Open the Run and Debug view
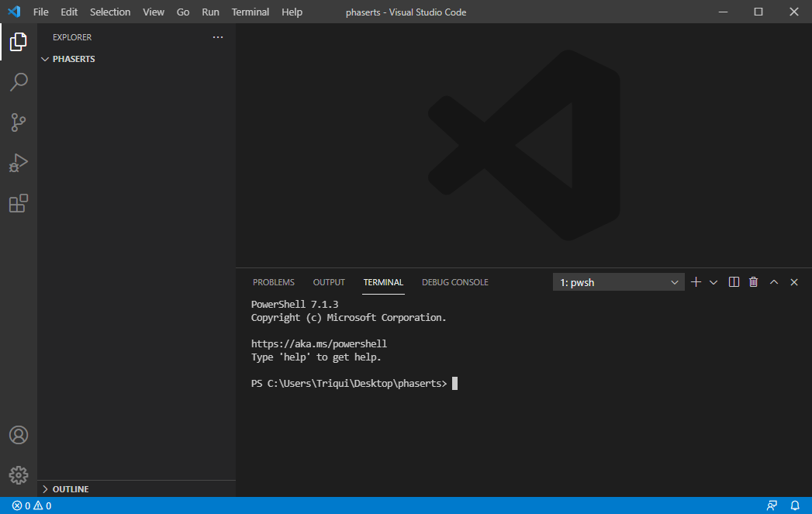The image size is (812, 514). tap(18, 163)
